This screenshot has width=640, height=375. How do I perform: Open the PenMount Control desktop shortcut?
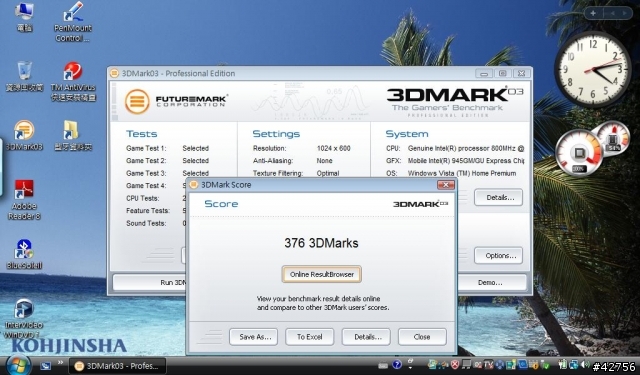[73, 22]
